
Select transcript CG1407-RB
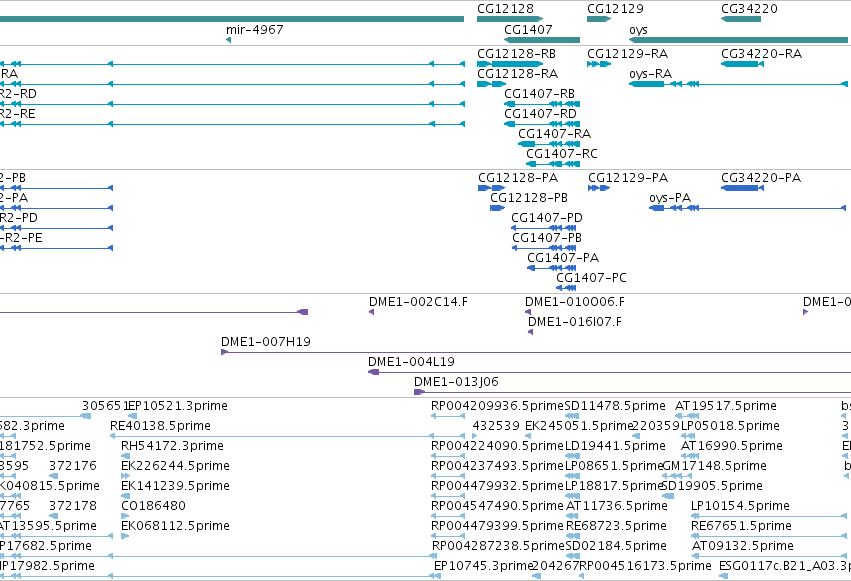[542, 104]
